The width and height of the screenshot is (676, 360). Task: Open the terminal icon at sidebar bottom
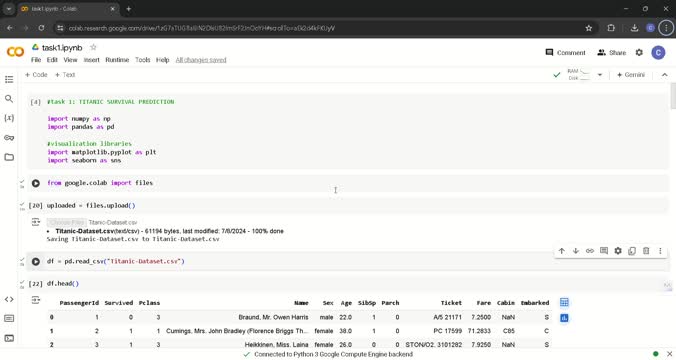pyautogui.click(x=9, y=338)
